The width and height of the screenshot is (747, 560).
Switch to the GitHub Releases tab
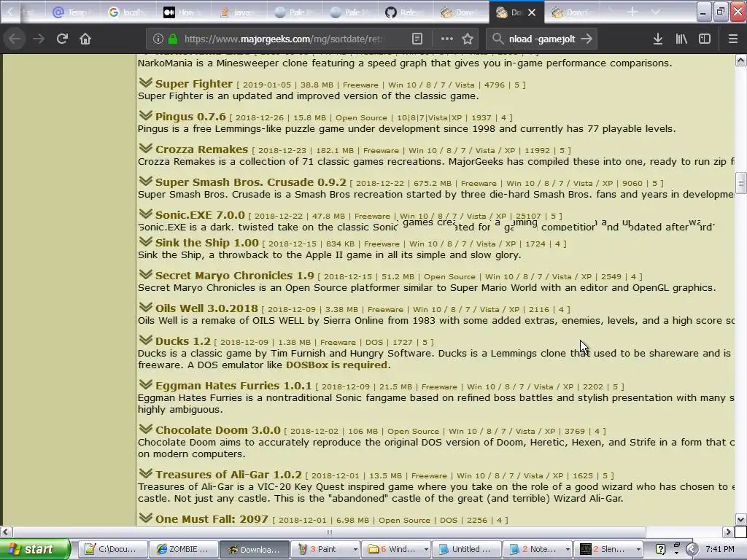pyautogui.click(x=406, y=12)
